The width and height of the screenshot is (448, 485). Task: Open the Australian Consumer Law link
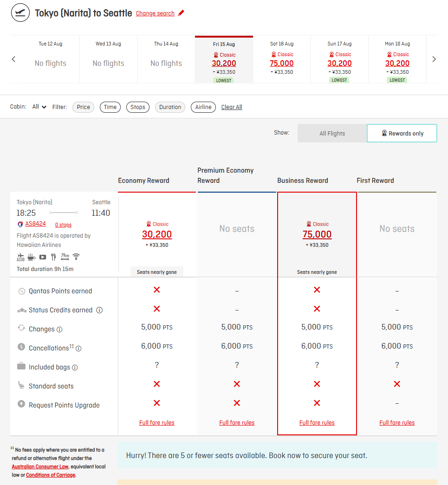40,466
